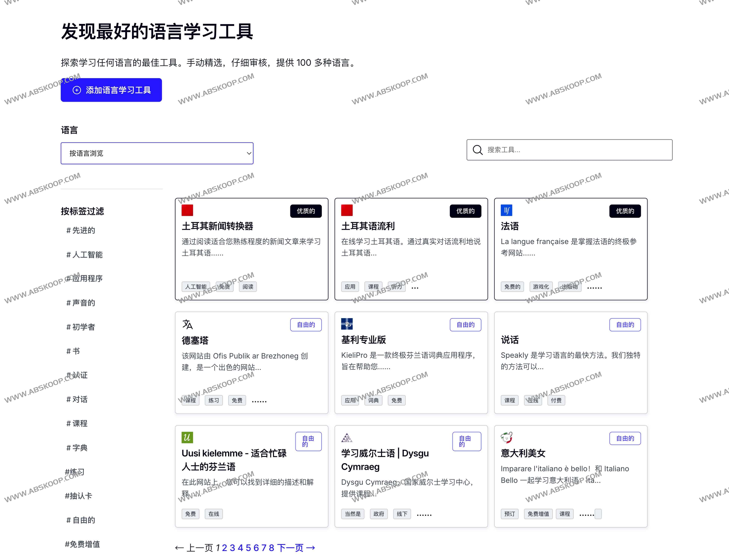Filter by tag #练习
Viewport: 729px width, 560px height.
click(x=75, y=472)
